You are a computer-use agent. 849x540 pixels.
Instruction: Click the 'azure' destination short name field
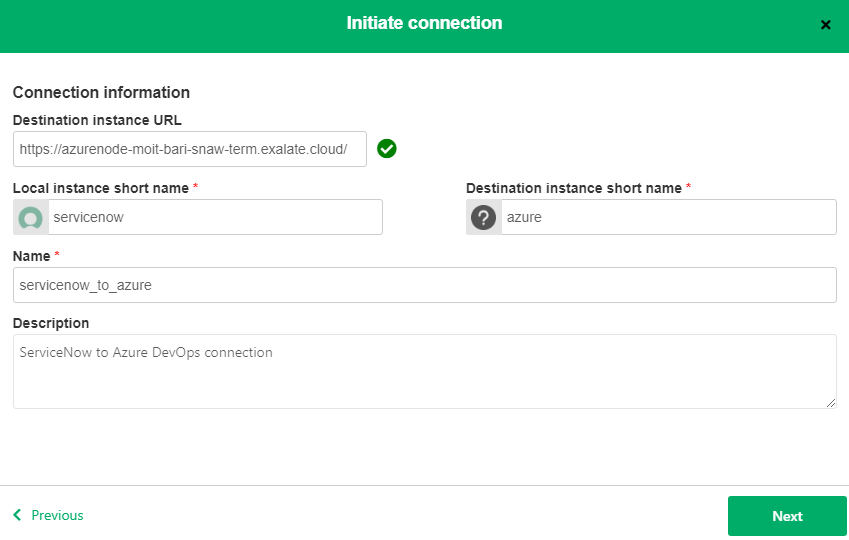click(668, 217)
